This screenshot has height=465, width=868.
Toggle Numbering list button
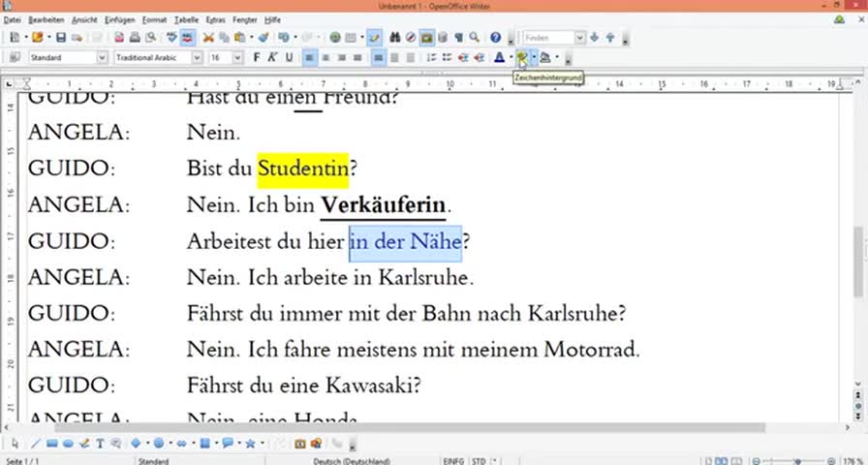tap(432, 57)
